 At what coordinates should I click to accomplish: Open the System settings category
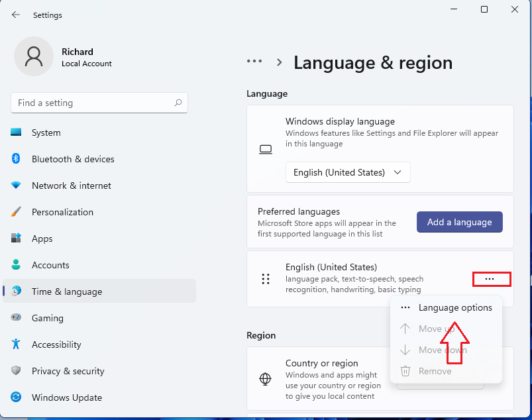click(x=46, y=132)
